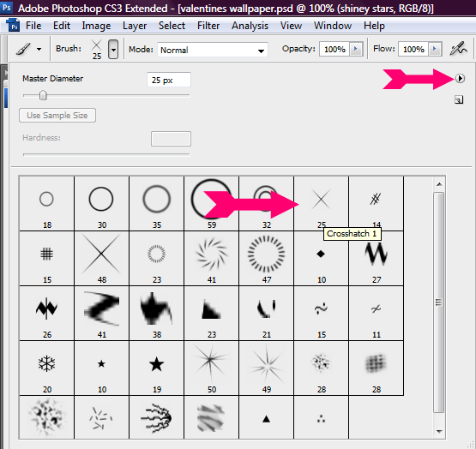Select the size 41 blurred zigzag brush
Screen dimensions: 476x449
[x=102, y=314]
